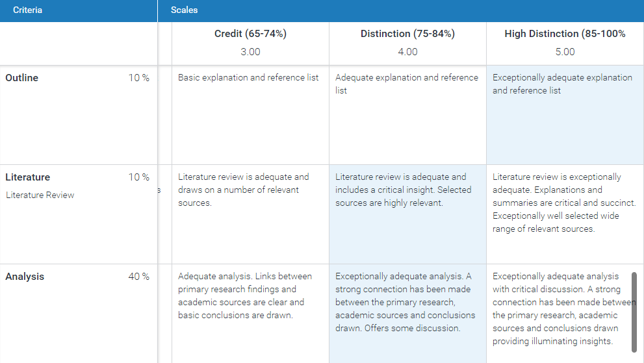This screenshot has height=363, width=644.
Task: Click the 'Literature' criterion name
Action: click(x=27, y=177)
